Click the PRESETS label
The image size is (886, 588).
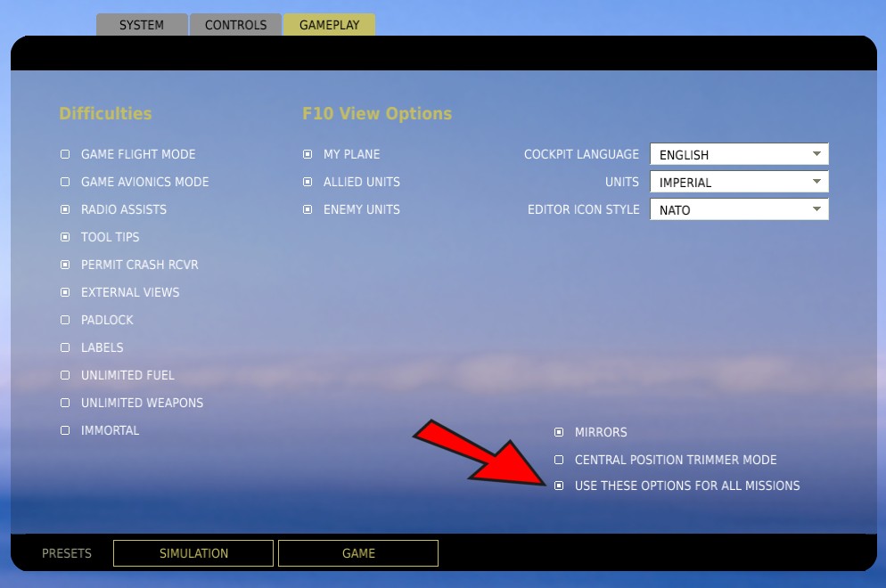click(67, 553)
